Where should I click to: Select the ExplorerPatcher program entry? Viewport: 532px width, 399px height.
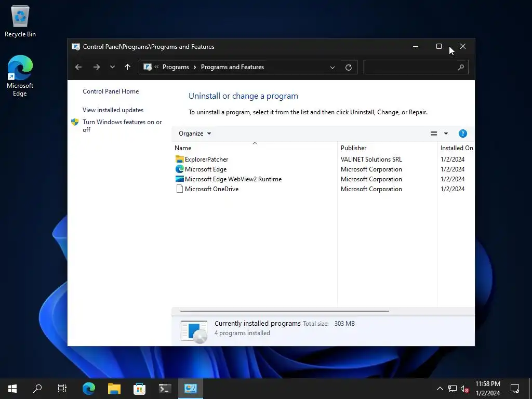[206, 159]
